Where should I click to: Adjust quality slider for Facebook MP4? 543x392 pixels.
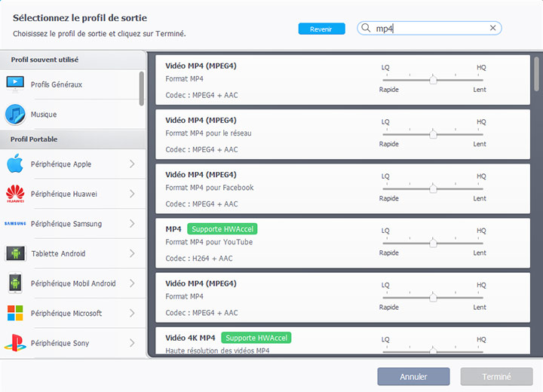coord(433,189)
